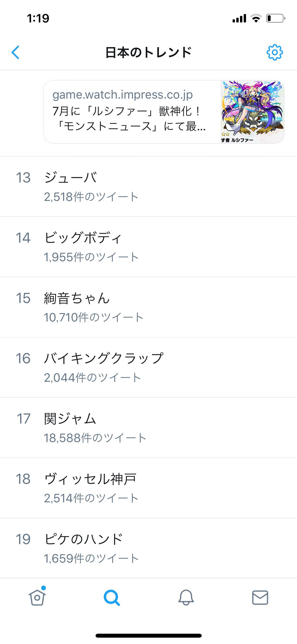Tap the 日本のトレンド page title
This screenshot has width=297, height=644.
(148, 52)
